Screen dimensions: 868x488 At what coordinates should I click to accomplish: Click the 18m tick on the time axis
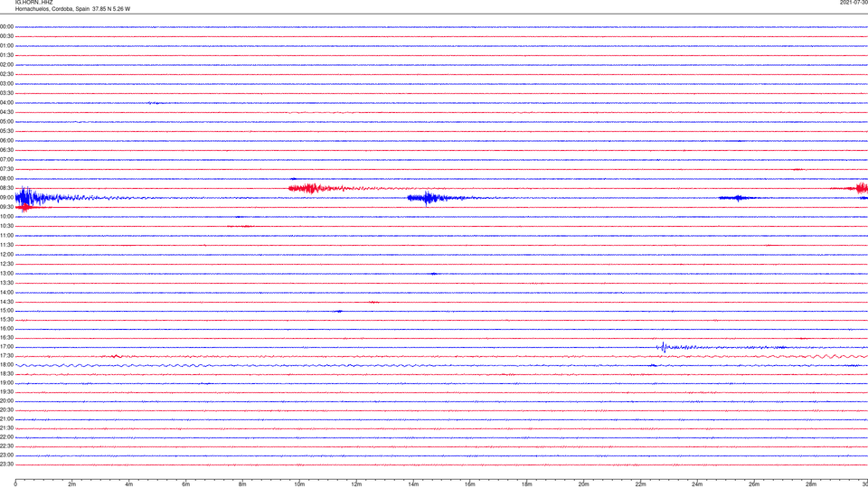(527, 484)
